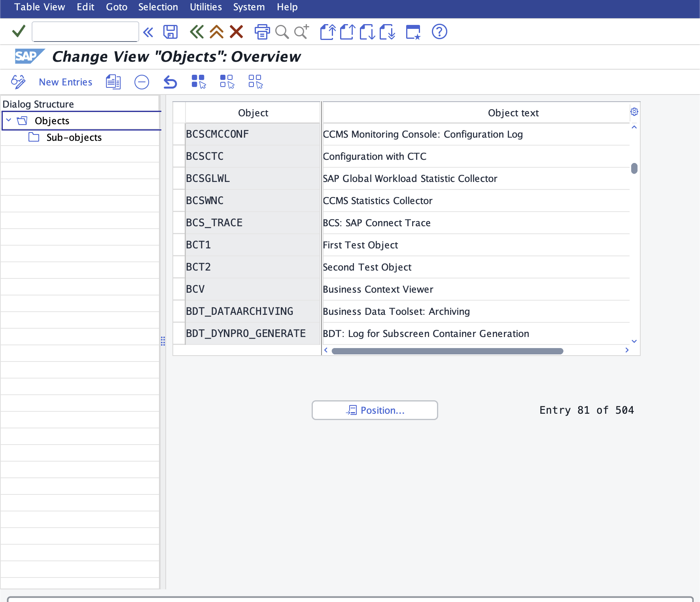Click the Deselect All icon

pyautogui.click(x=255, y=81)
